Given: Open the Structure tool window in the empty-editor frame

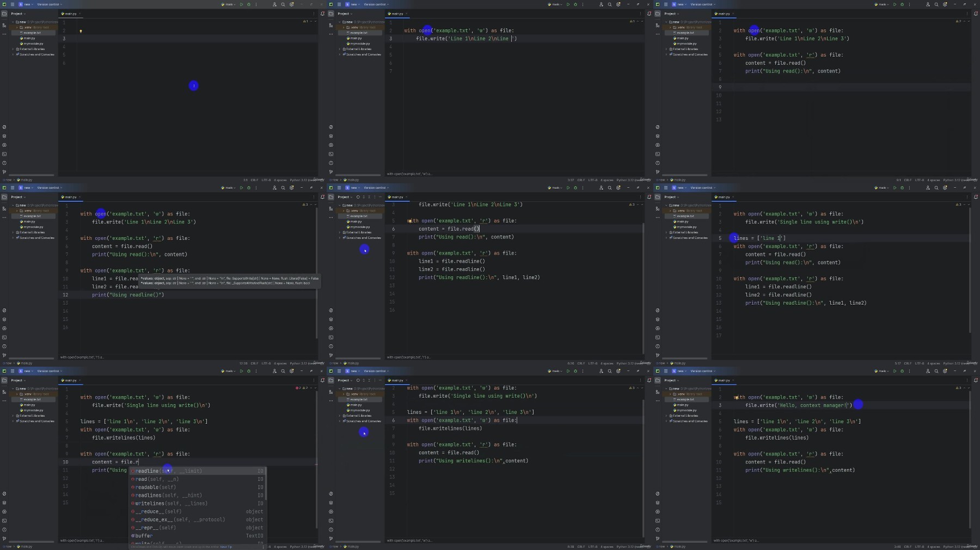Looking at the screenshot, I should coord(4,25).
